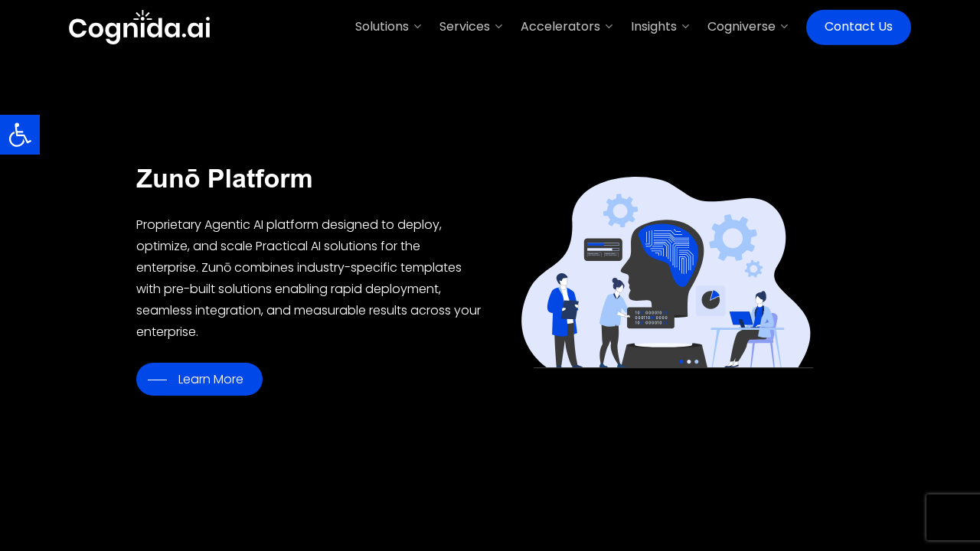This screenshot has height=551, width=980.
Task: Expand the Solutions dropdown chevron
Action: (x=417, y=27)
